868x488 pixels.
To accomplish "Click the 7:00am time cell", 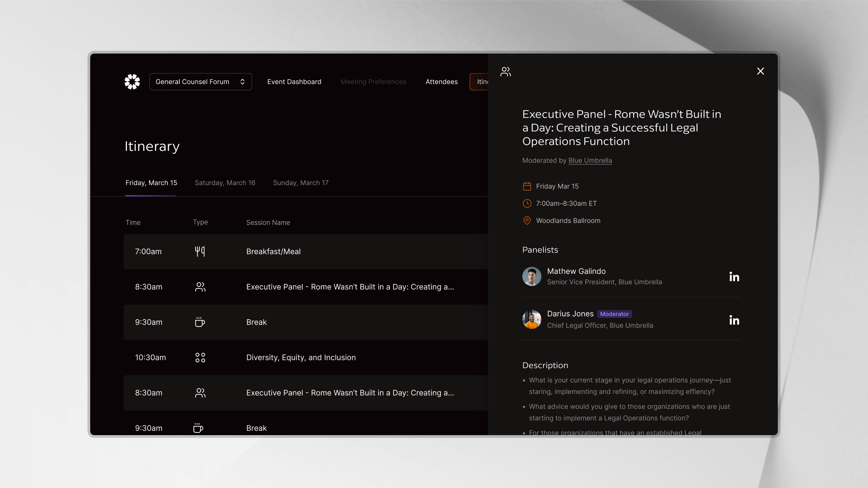I will pyautogui.click(x=148, y=251).
